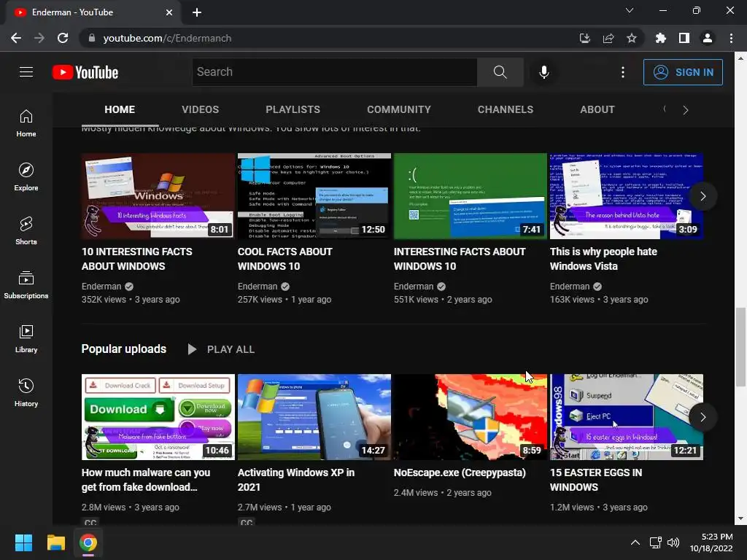
Task: Click the YouTube logo
Action: [85, 72]
